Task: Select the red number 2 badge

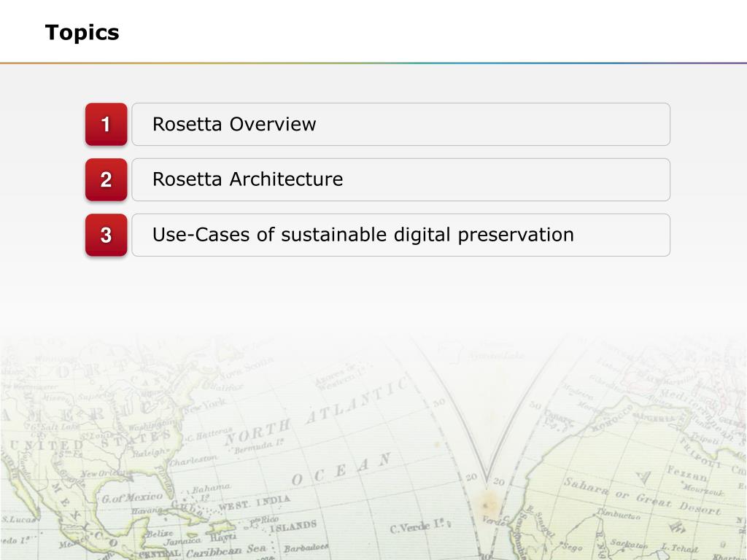Action: [107, 179]
